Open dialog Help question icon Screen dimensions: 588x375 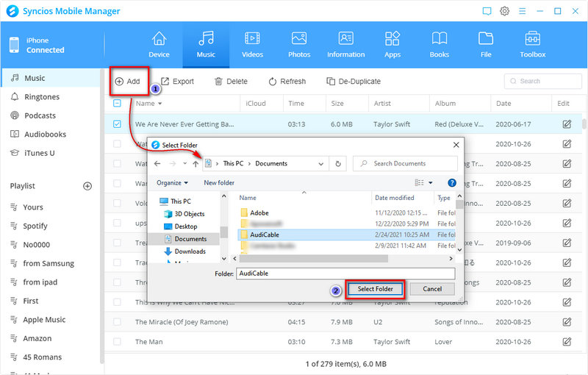pos(452,182)
